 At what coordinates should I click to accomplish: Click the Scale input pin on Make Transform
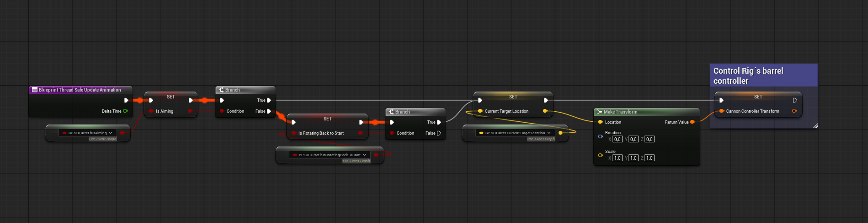(x=601, y=155)
